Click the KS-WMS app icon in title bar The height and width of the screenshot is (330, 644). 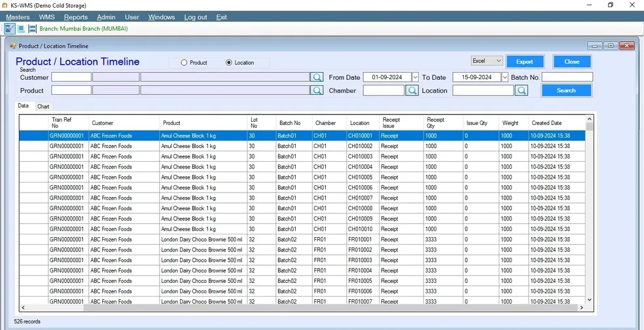(5, 5)
